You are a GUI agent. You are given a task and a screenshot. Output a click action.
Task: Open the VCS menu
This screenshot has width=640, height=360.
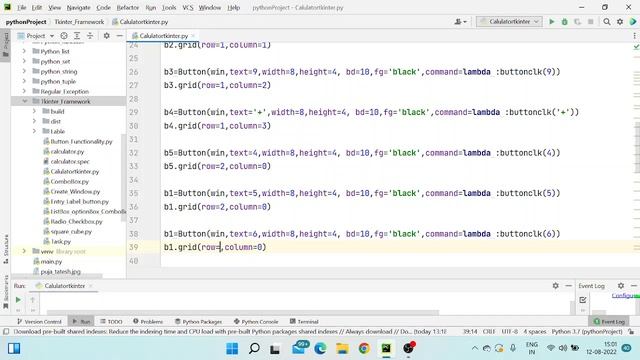[x=188, y=7]
